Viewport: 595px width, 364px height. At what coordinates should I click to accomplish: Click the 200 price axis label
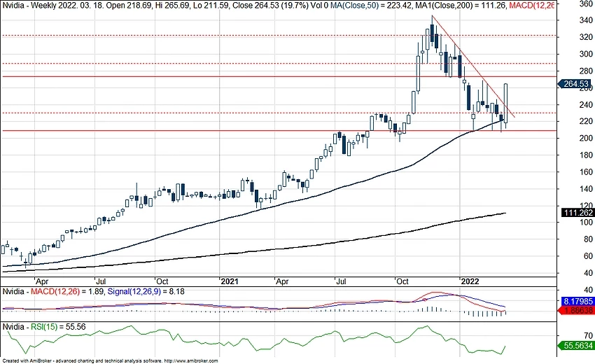tap(586, 138)
